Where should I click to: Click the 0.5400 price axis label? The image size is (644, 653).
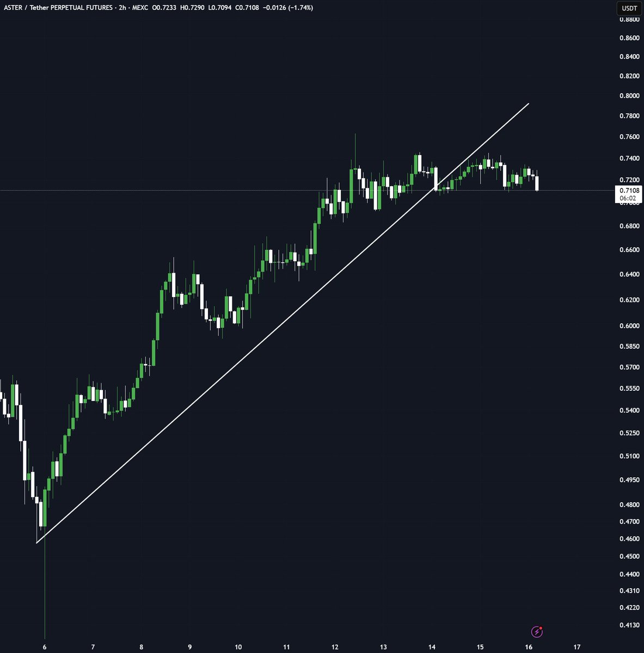(x=629, y=410)
